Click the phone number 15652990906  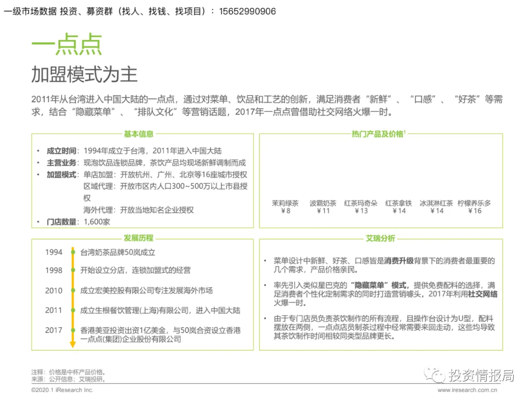point(247,11)
